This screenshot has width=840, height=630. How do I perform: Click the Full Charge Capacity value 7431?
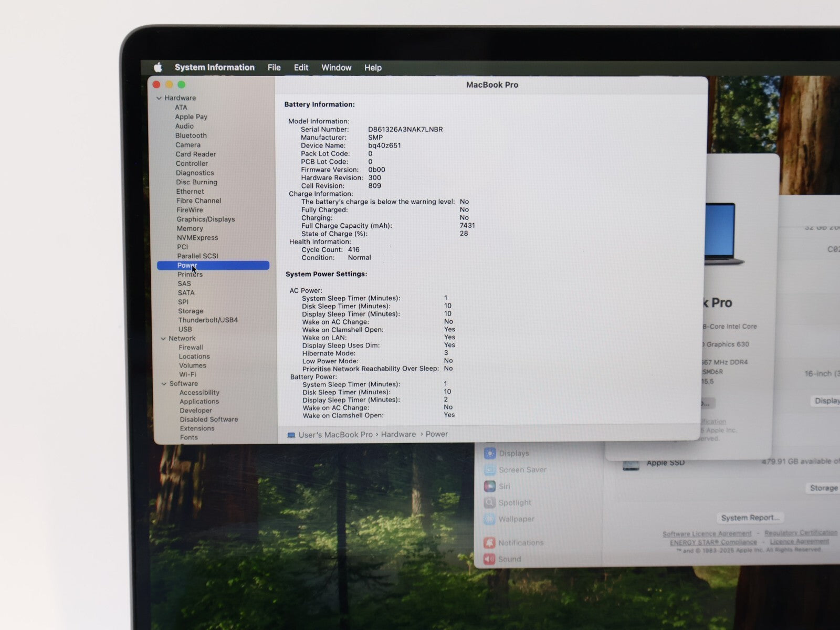467,226
